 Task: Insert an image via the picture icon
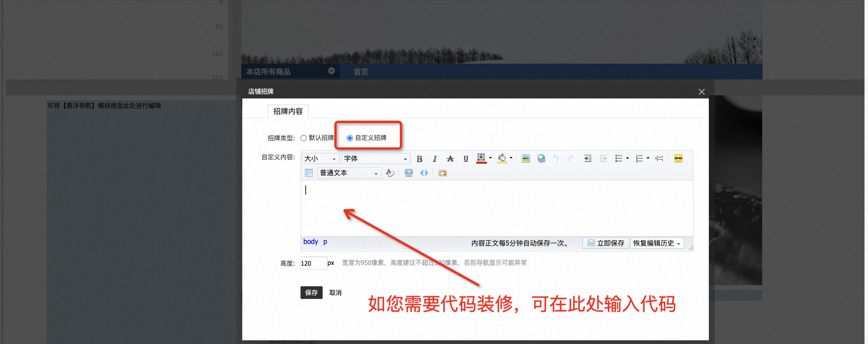[x=526, y=159]
